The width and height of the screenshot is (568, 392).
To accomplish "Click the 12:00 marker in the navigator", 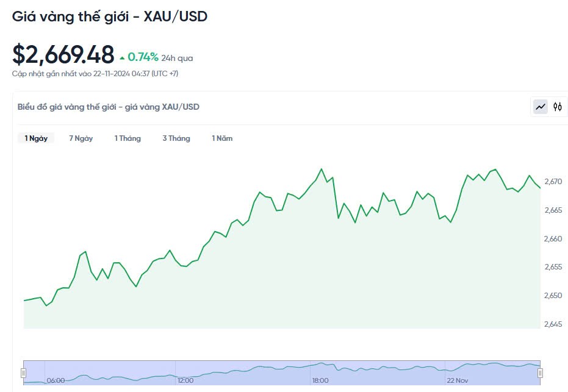I will [185, 380].
